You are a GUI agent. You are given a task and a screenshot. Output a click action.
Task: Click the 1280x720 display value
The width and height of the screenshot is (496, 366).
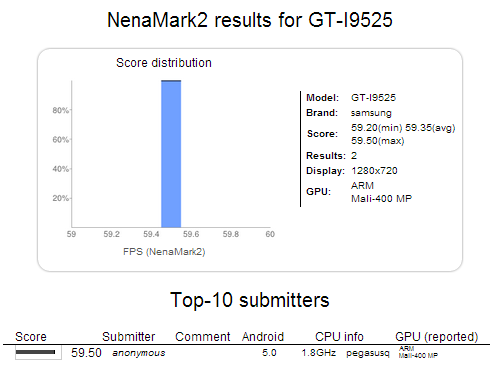tap(374, 171)
